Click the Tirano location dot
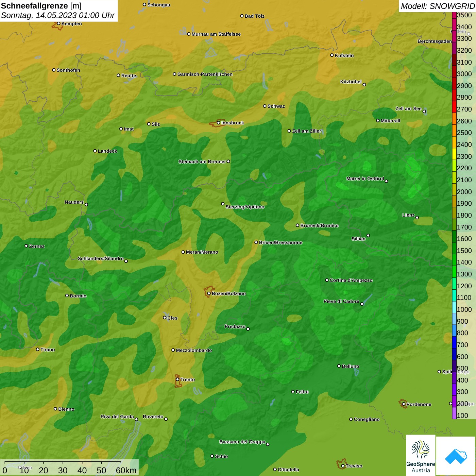 [x=38, y=349]
